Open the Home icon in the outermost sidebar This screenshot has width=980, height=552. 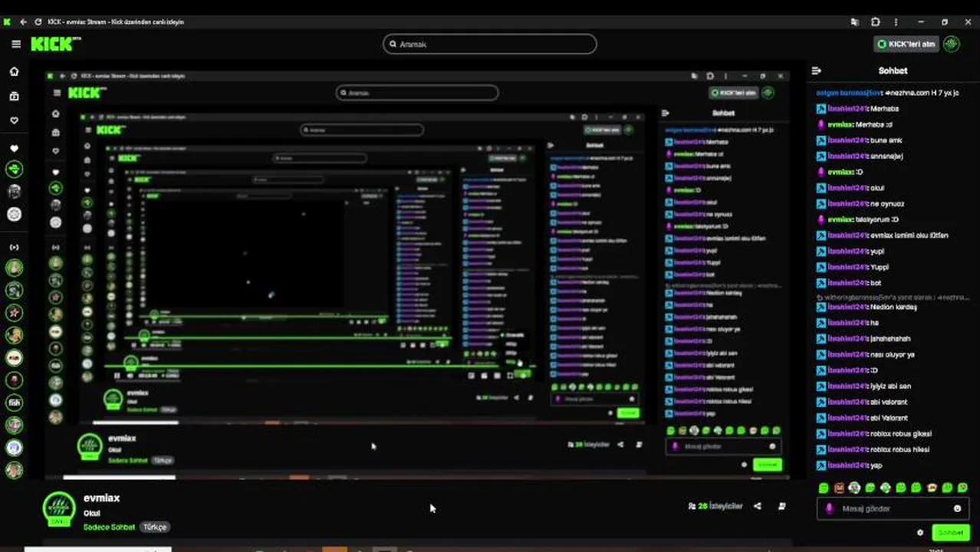(x=14, y=71)
